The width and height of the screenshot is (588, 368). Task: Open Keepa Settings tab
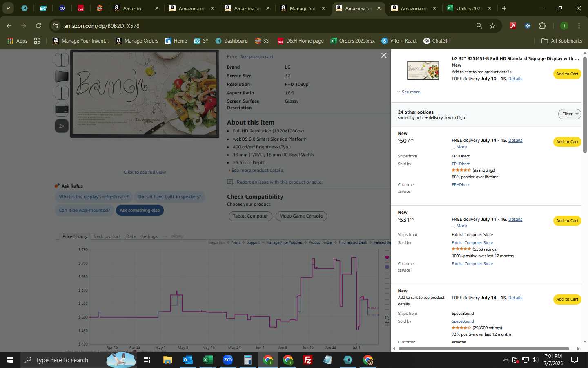[149, 236]
